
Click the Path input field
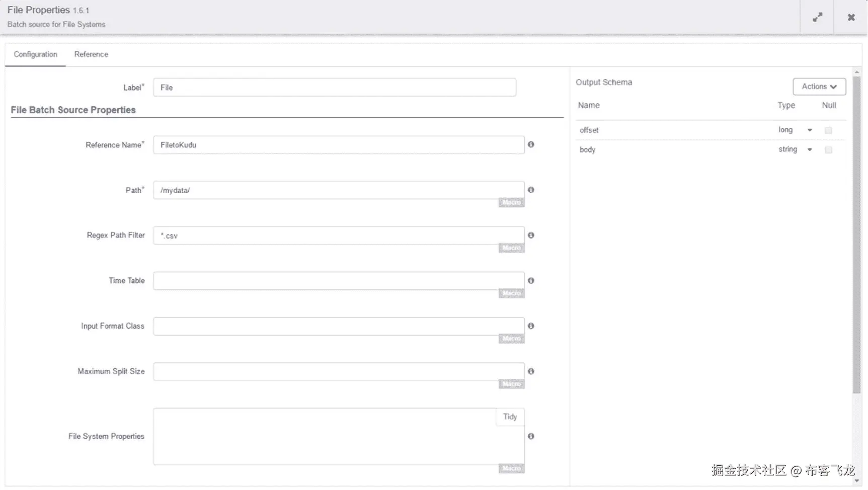(x=339, y=190)
